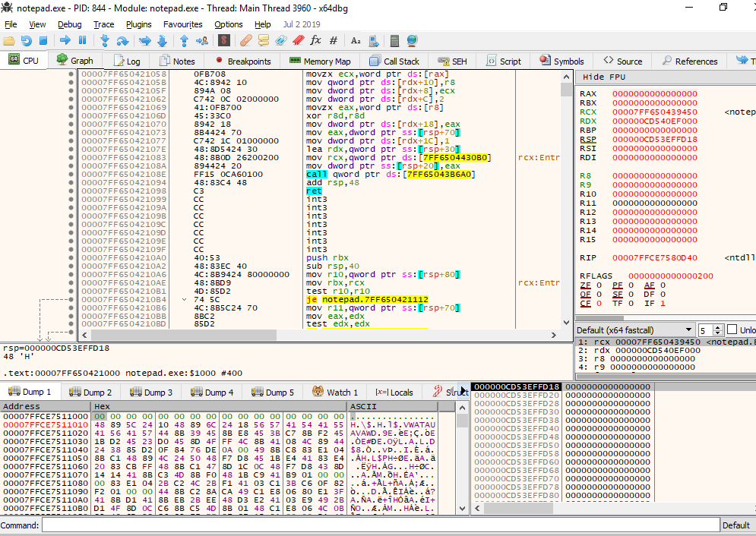The image size is (756, 536).
Task: Click in the Command input field
Action: point(380,525)
